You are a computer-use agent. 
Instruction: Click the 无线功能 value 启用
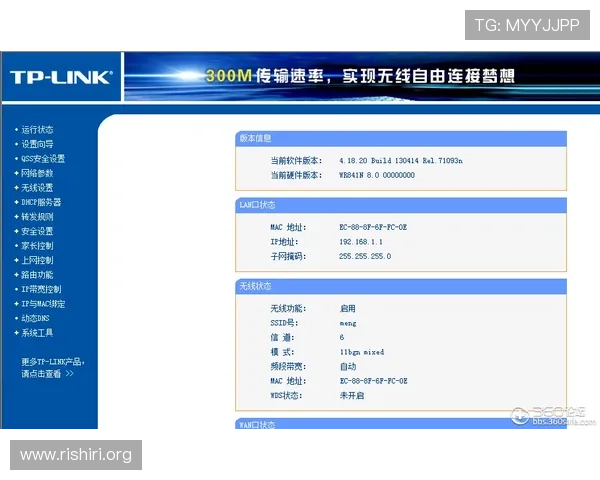pyautogui.click(x=347, y=309)
